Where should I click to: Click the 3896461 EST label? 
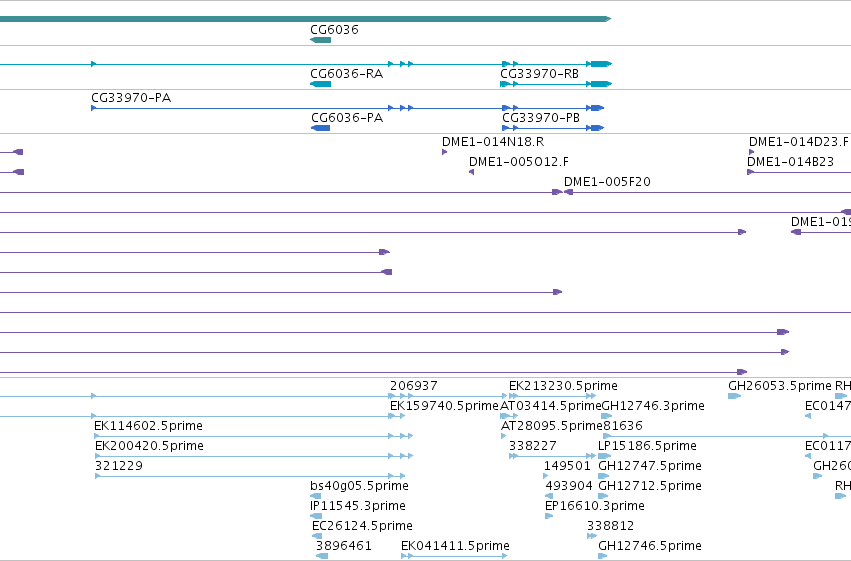pos(344,546)
